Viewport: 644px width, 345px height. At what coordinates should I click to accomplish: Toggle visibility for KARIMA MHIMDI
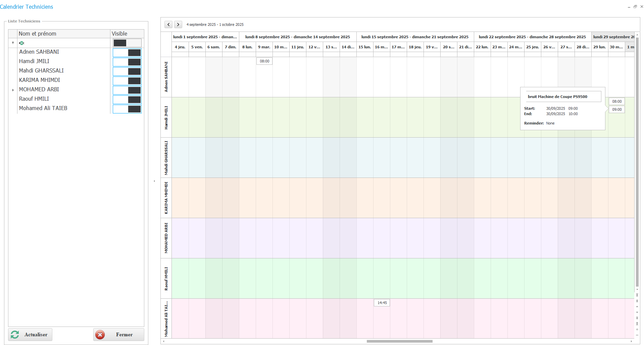127,81
